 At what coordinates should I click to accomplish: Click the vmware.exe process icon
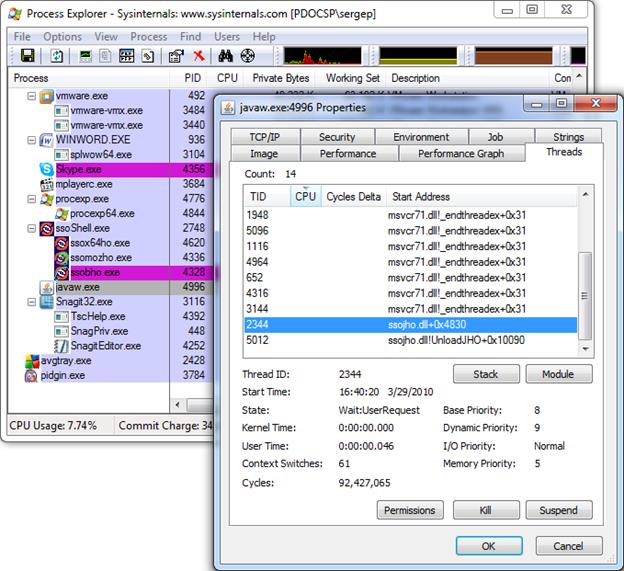47,96
